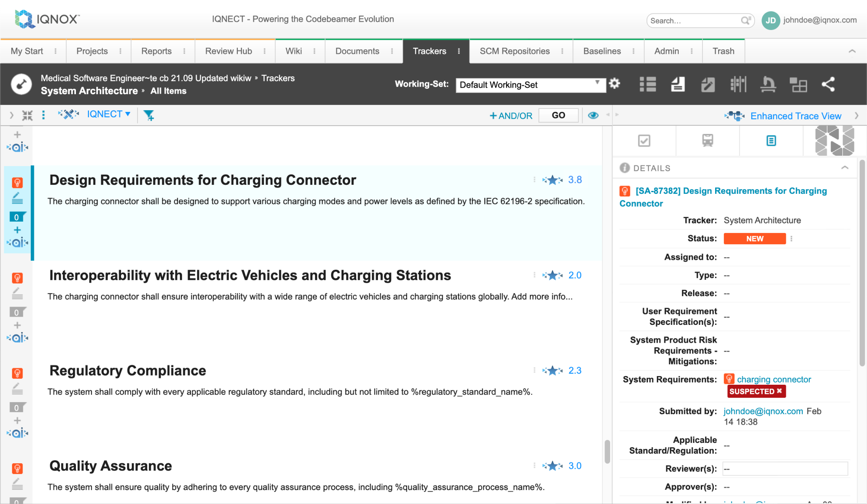Click the Working-Set settings gear icon
Screen dimensions: 867x504
[x=614, y=83]
